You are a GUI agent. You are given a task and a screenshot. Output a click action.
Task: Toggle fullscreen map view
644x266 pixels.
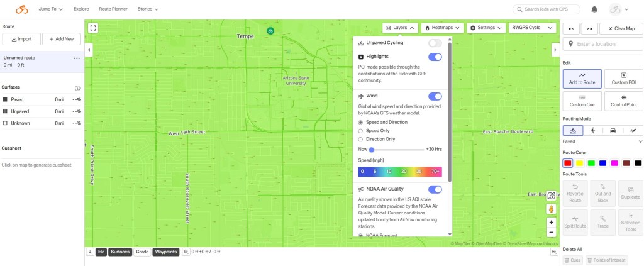coord(93,28)
